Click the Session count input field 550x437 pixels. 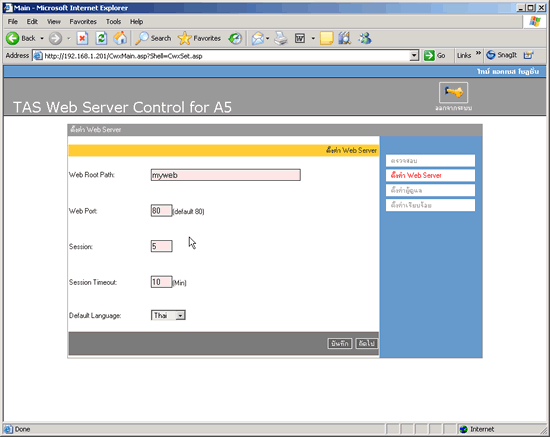point(161,246)
